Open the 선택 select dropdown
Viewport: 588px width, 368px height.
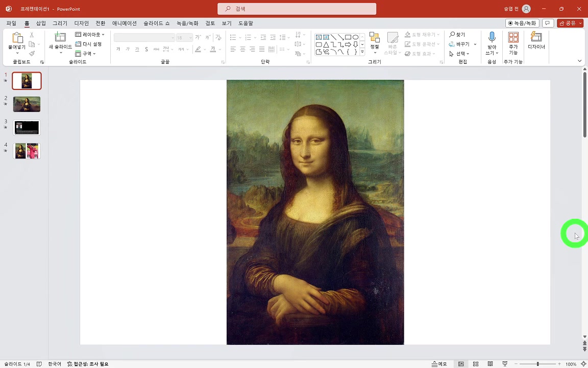click(x=459, y=54)
